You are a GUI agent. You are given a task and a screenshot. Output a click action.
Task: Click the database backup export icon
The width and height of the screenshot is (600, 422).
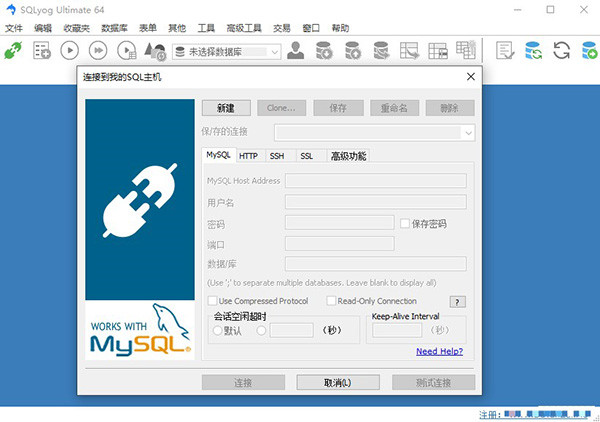point(352,50)
